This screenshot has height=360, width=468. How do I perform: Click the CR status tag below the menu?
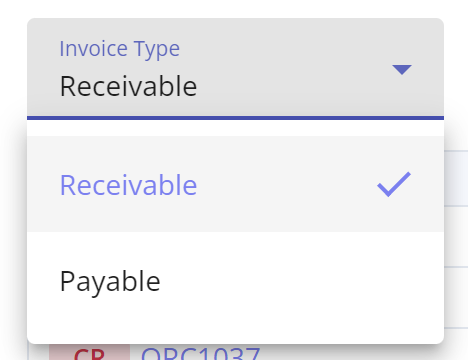tap(89, 353)
